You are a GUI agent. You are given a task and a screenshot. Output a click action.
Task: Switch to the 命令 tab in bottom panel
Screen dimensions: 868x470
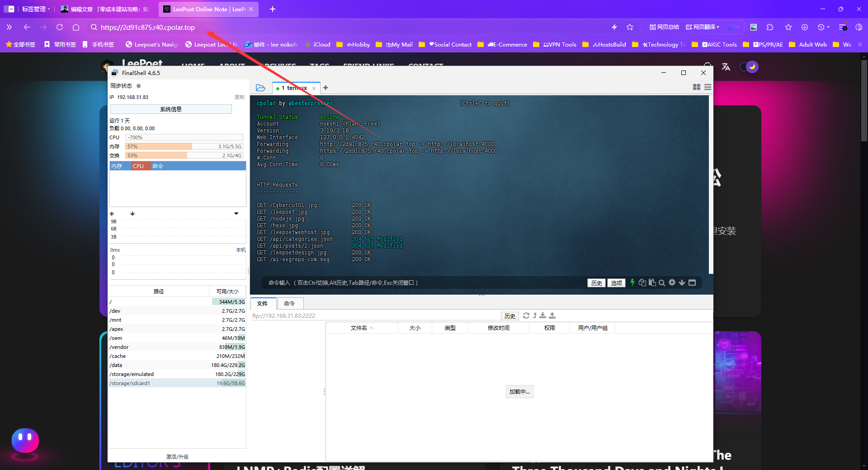pos(289,303)
